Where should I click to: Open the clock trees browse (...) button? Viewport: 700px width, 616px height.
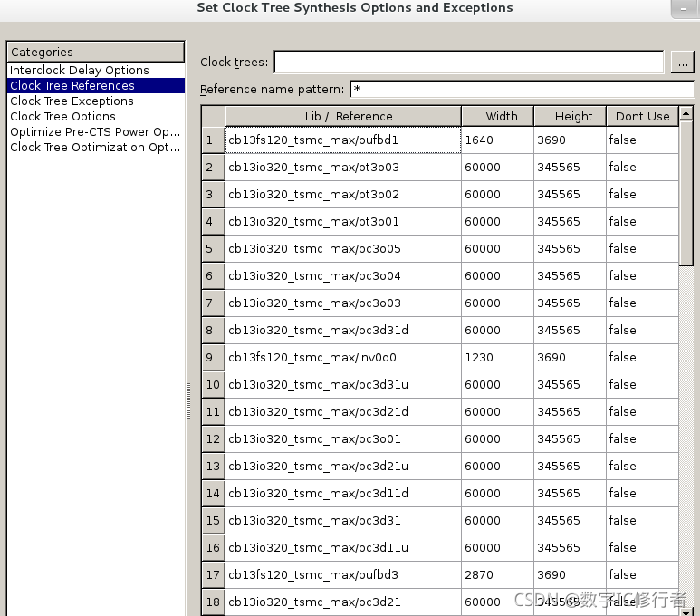click(x=683, y=62)
